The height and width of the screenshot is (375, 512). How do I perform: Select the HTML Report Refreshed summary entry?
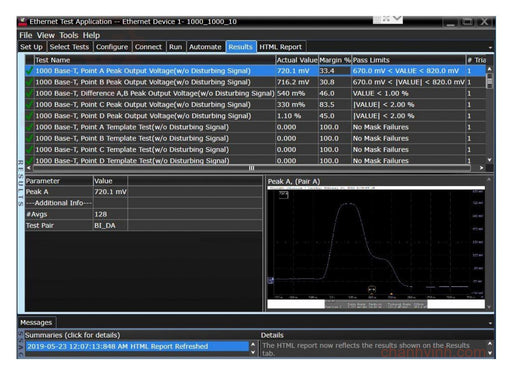(137, 346)
